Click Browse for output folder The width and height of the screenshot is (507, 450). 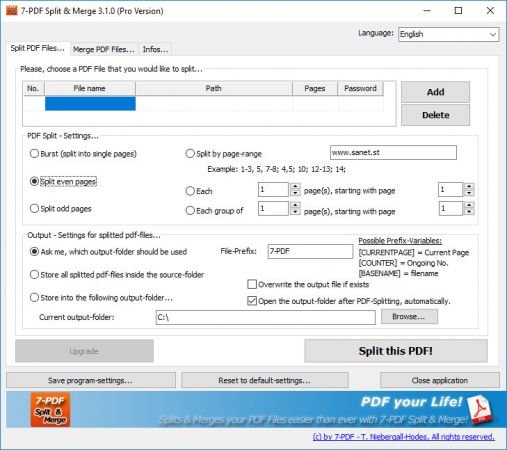pyautogui.click(x=409, y=316)
